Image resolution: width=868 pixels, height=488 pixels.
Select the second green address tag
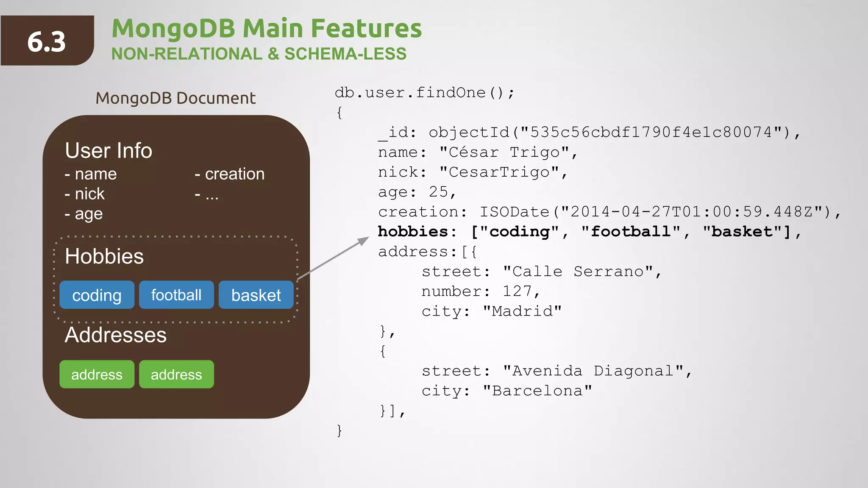point(176,374)
